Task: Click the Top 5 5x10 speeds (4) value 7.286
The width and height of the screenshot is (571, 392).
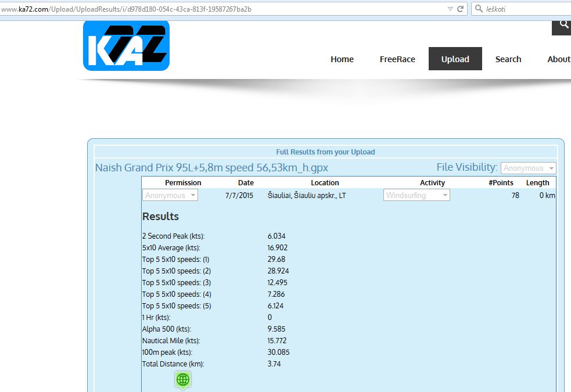Action: click(276, 294)
